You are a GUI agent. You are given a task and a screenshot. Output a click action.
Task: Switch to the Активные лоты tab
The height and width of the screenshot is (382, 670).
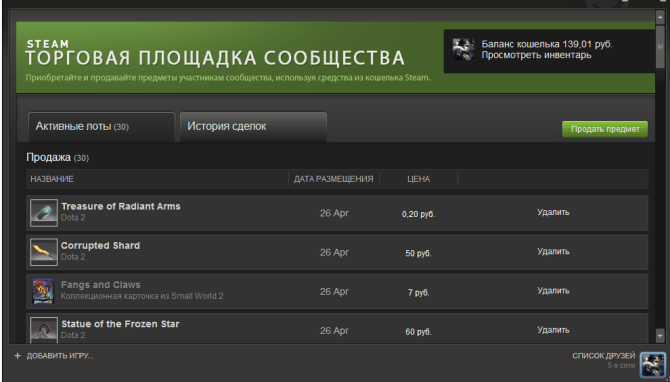(102, 127)
